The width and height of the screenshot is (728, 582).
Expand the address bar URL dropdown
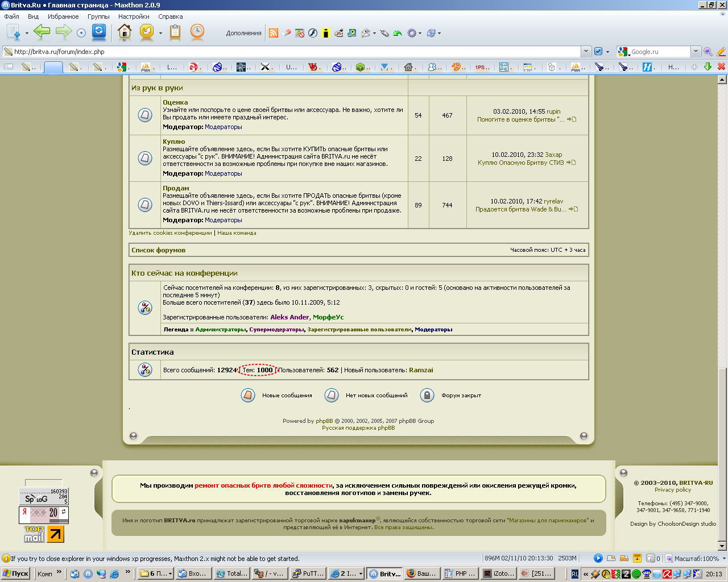[586, 52]
